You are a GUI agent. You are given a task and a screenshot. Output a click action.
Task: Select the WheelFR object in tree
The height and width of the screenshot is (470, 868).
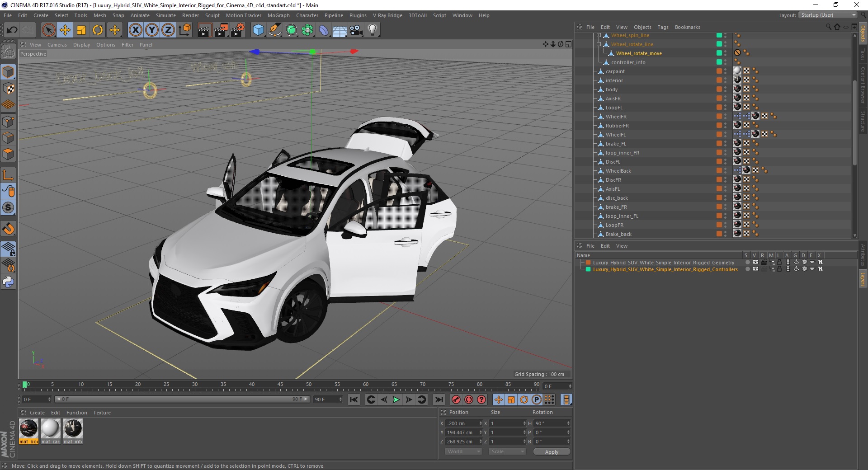tap(616, 117)
